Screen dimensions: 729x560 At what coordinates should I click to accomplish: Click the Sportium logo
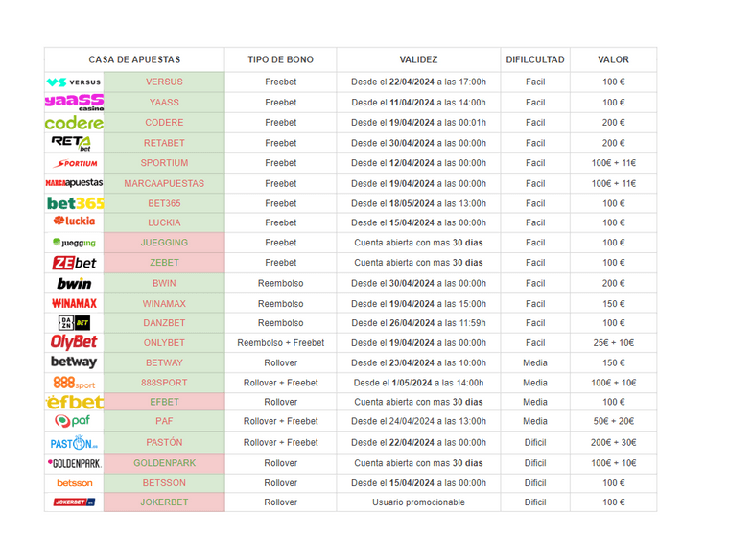click(75, 163)
